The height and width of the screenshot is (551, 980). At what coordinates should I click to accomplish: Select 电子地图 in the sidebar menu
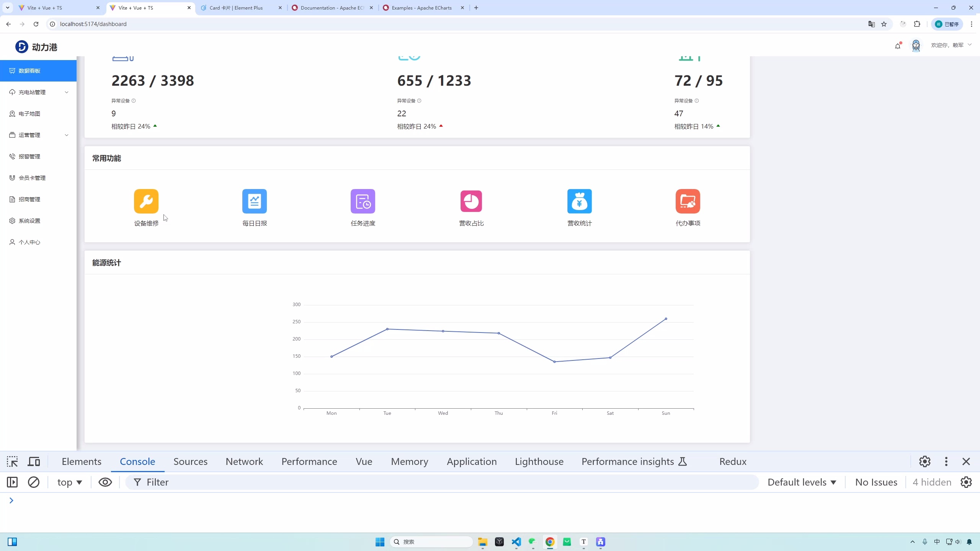coord(29,114)
